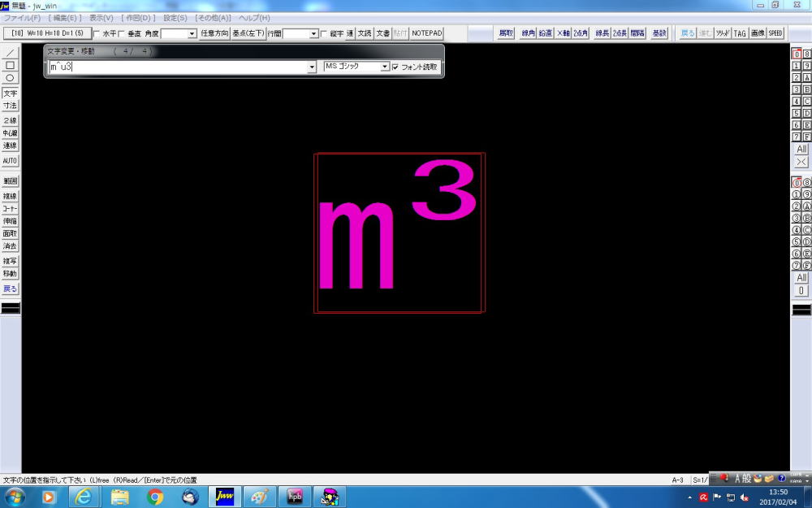The image size is (812, 508).
Task: Open the ファイル(F) menu
Action: pyautogui.click(x=22, y=18)
